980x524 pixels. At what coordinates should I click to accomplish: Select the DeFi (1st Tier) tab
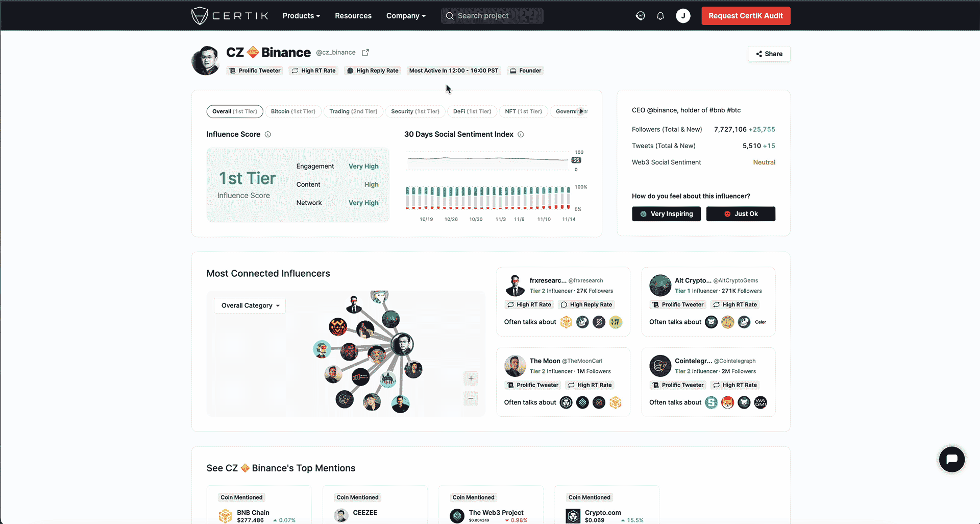[472, 111]
